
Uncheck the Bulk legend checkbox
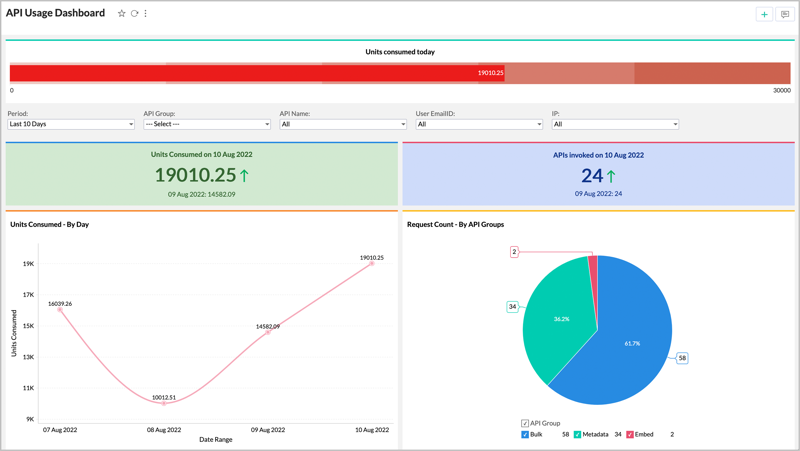[525, 435]
